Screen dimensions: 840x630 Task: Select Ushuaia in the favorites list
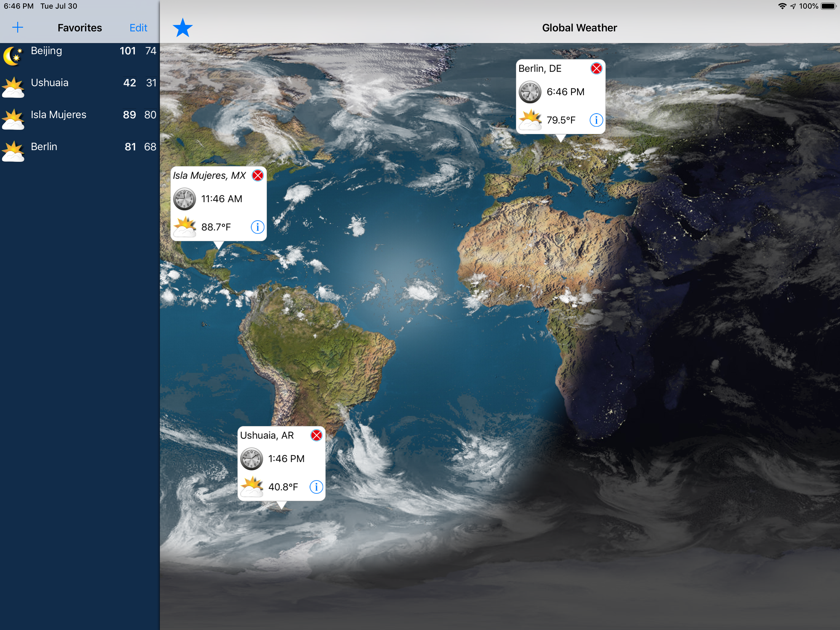coord(50,83)
